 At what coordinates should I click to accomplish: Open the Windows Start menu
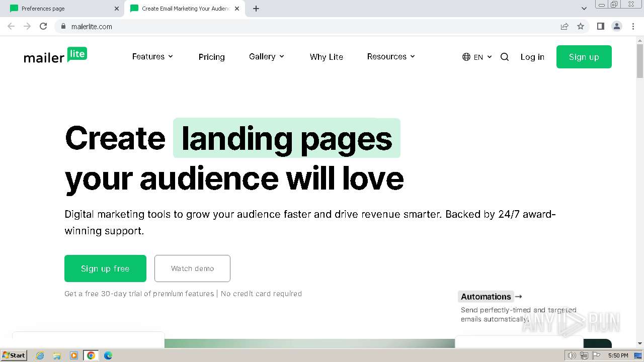(14, 355)
